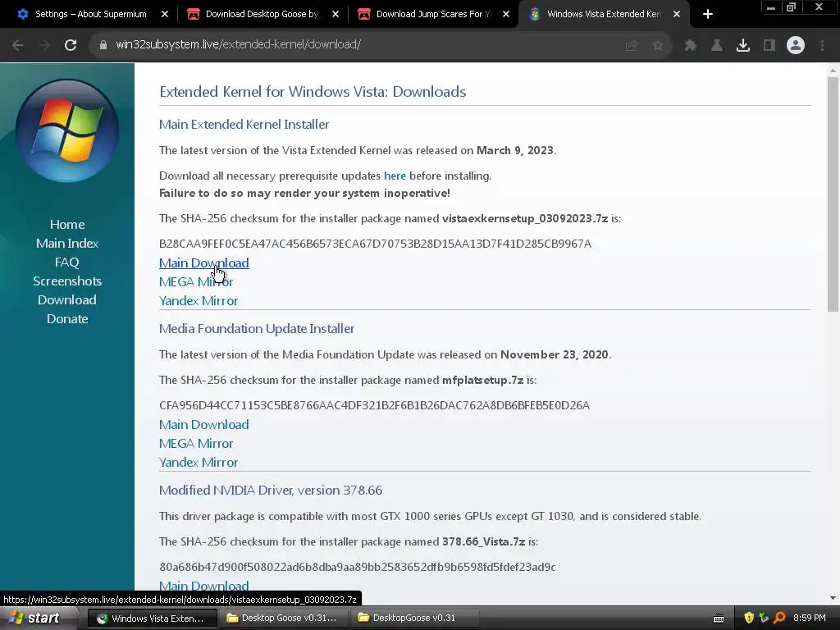Viewport: 840px width, 630px height.
Task: Show downloads via toolbar download icon
Action: coord(743,46)
